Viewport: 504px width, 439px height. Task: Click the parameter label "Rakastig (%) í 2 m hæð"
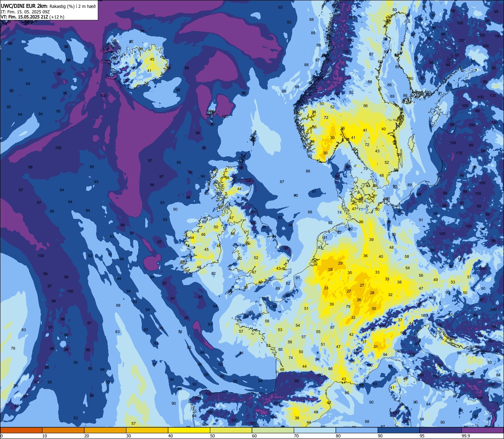point(72,6)
